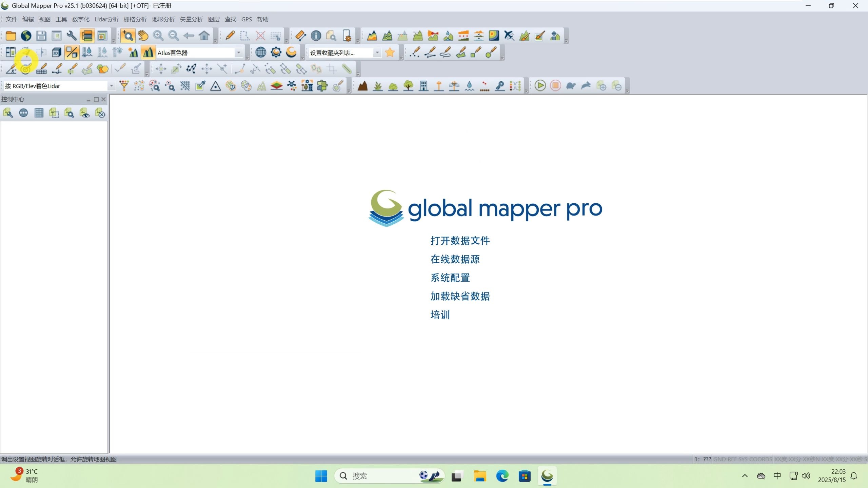This screenshot has width=868, height=488.
Task: Click the full view Home icon
Action: 203,35
